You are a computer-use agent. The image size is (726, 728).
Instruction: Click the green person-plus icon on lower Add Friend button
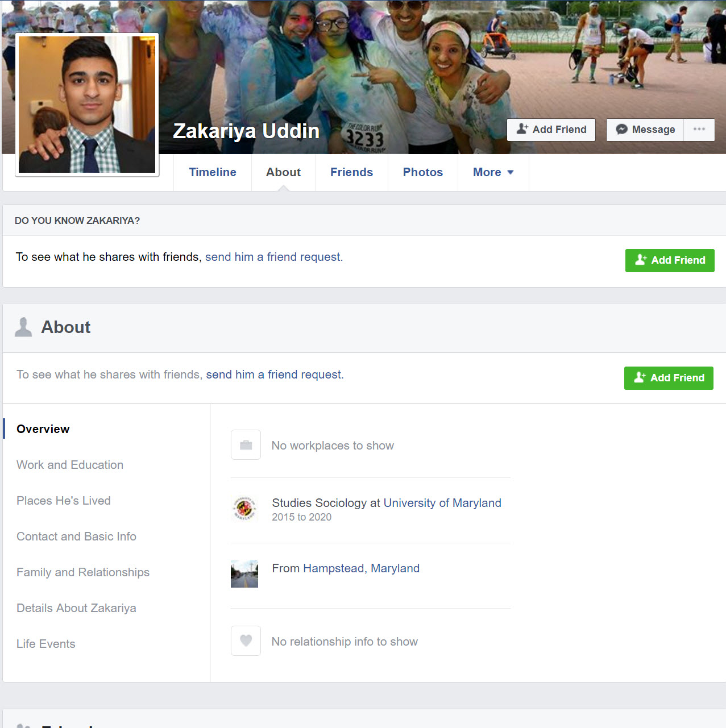tap(640, 377)
